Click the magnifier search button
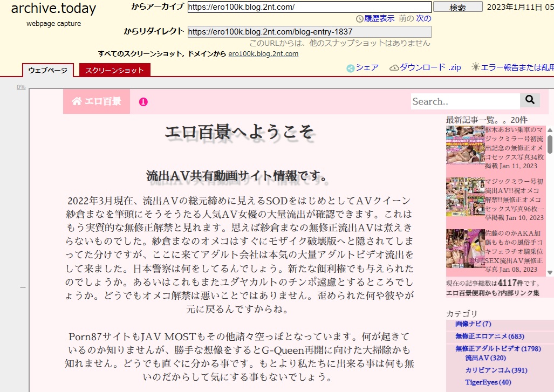554x392 pixels. (530, 100)
